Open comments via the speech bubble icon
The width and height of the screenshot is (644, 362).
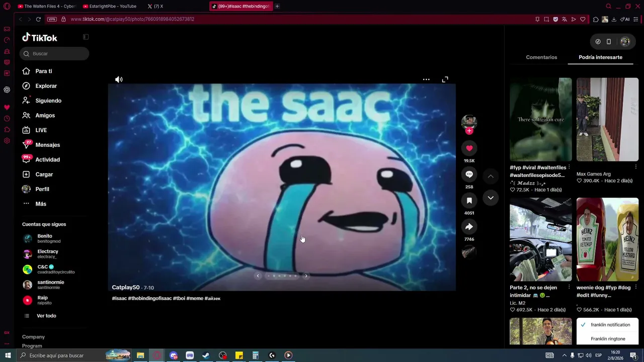(x=469, y=174)
